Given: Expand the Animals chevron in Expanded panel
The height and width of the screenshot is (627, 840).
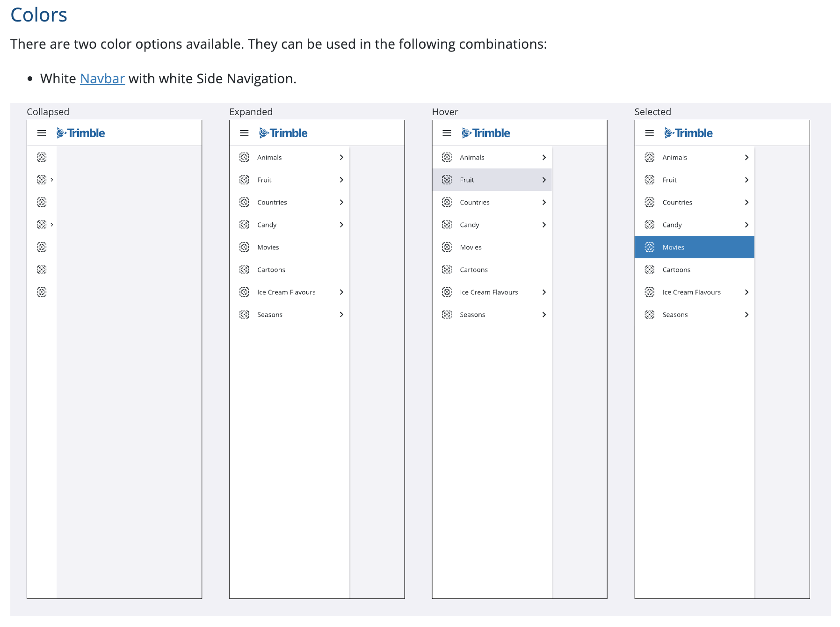Looking at the screenshot, I should click(341, 157).
